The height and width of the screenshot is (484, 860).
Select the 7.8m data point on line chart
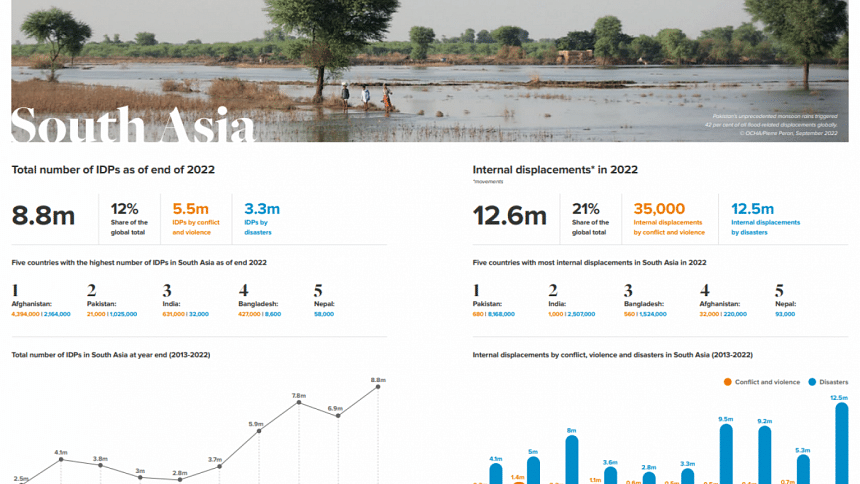[298, 402]
